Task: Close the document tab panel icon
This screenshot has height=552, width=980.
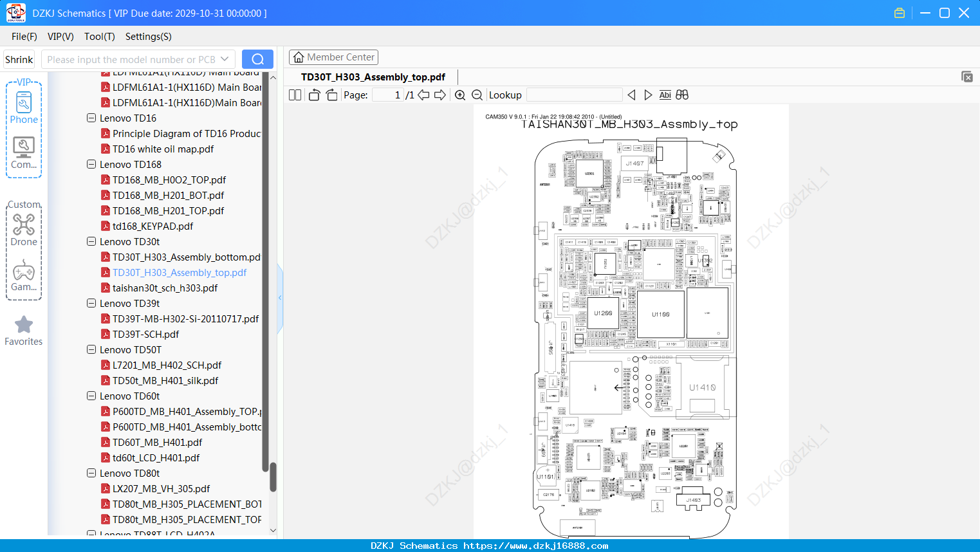Action: 967,77
